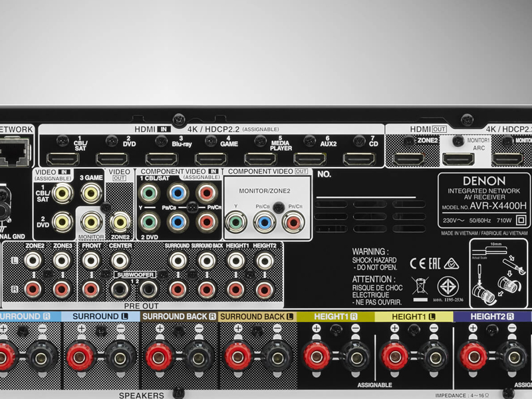Click the red Pr/Cr jack for 1 CBL/SAT input
This screenshot has height=399, width=532.
click(207, 193)
